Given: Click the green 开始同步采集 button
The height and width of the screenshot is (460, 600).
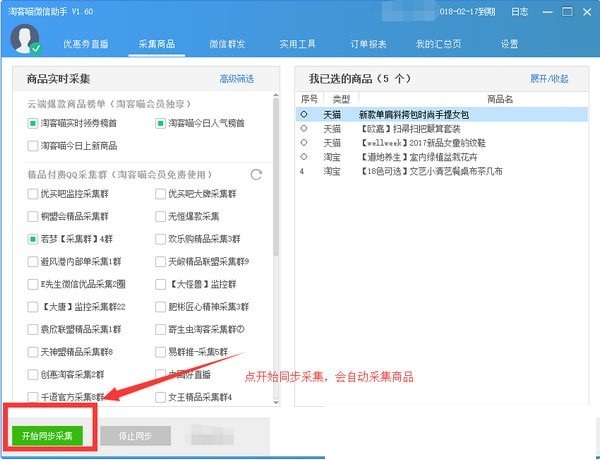Looking at the screenshot, I should [x=47, y=436].
